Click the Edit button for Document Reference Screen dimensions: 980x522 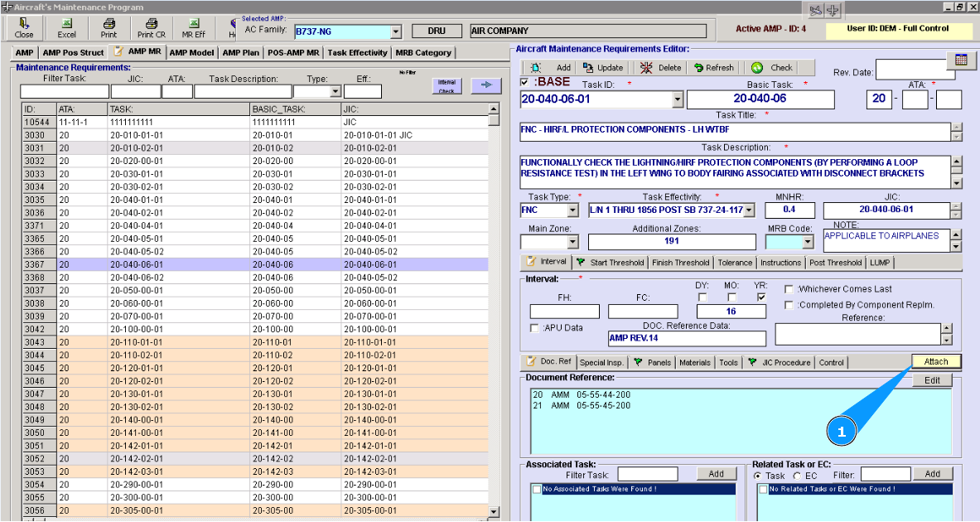(x=932, y=380)
